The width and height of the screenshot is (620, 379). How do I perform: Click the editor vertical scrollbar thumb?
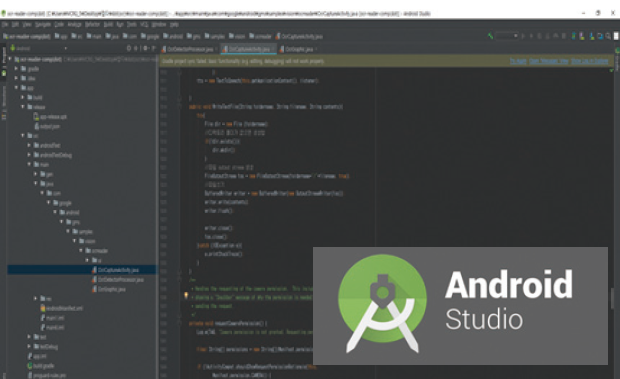612,298
